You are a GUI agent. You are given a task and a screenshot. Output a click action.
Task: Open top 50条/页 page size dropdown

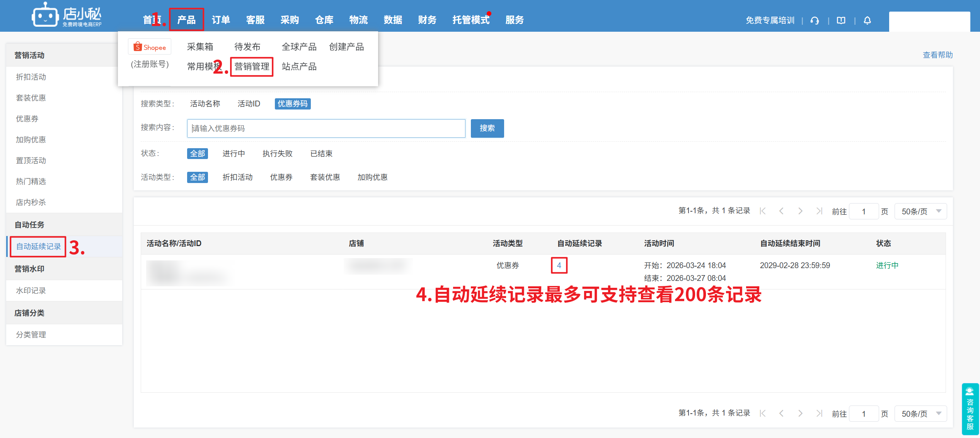[920, 211]
